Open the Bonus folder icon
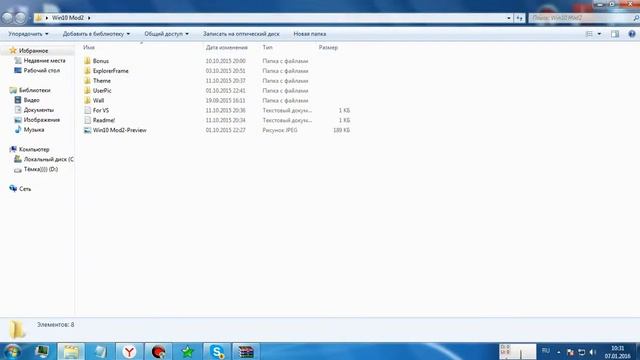This screenshot has height=360, width=640. pyautogui.click(x=87, y=61)
